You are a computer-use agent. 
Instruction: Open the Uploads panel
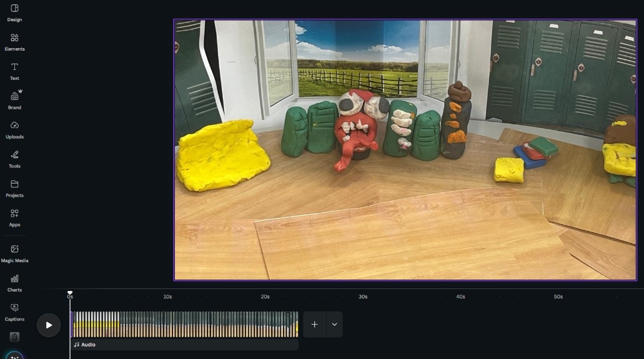click(x=14, y=130)
